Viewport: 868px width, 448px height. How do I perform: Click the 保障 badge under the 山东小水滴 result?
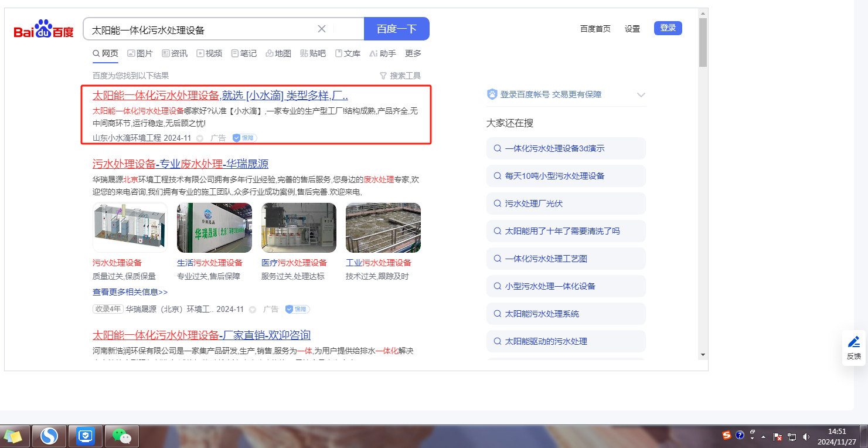coord(244,138)
